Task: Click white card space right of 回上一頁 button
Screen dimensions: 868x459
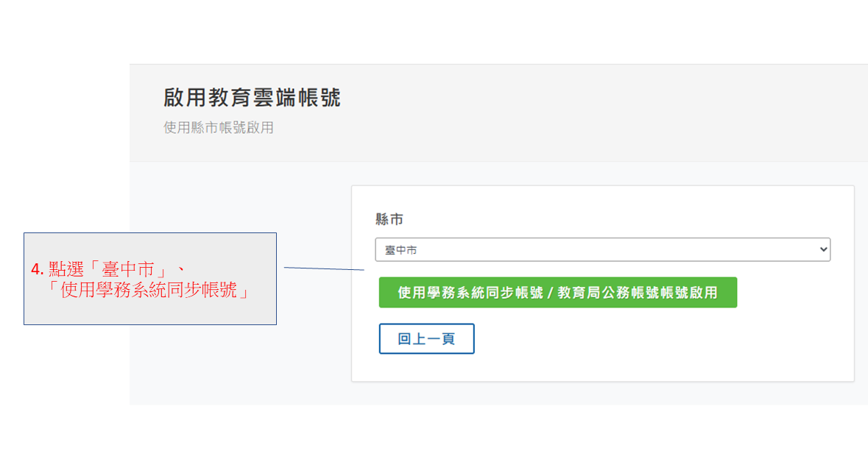Action: [x=626, y=339]
